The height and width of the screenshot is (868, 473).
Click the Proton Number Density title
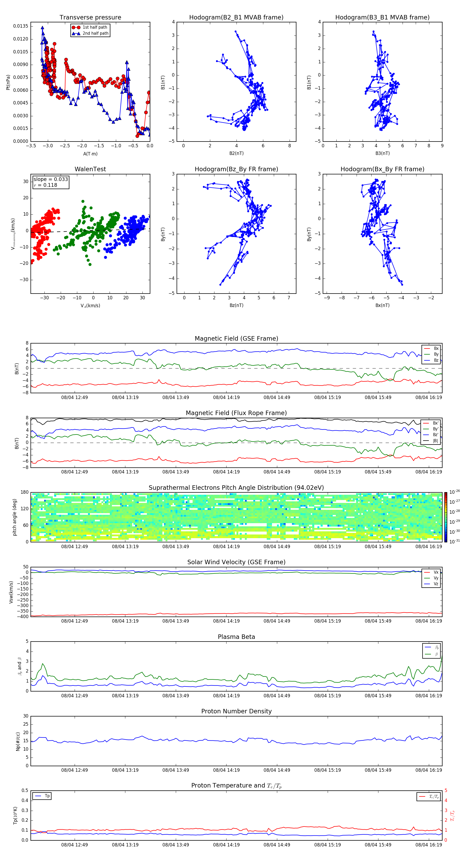click(236, 711)
